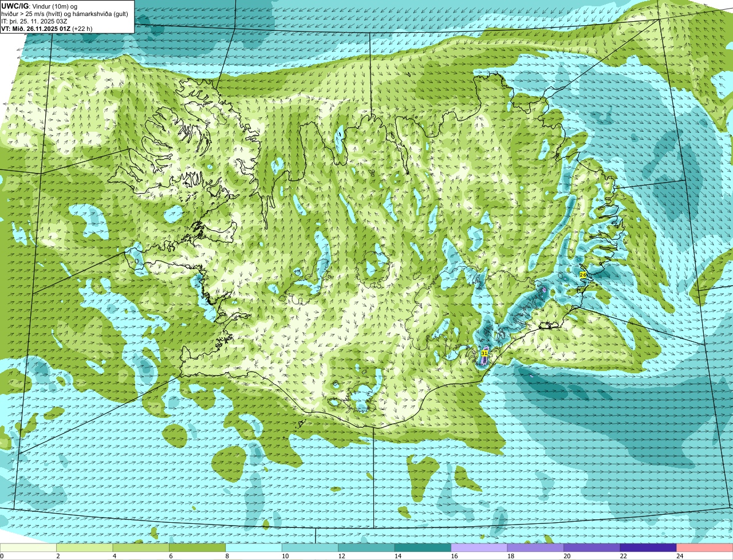Click the teal 12–14 m/s legend swatch
Image resolution: width=733 pixels, height=560 pixels.
366,547
